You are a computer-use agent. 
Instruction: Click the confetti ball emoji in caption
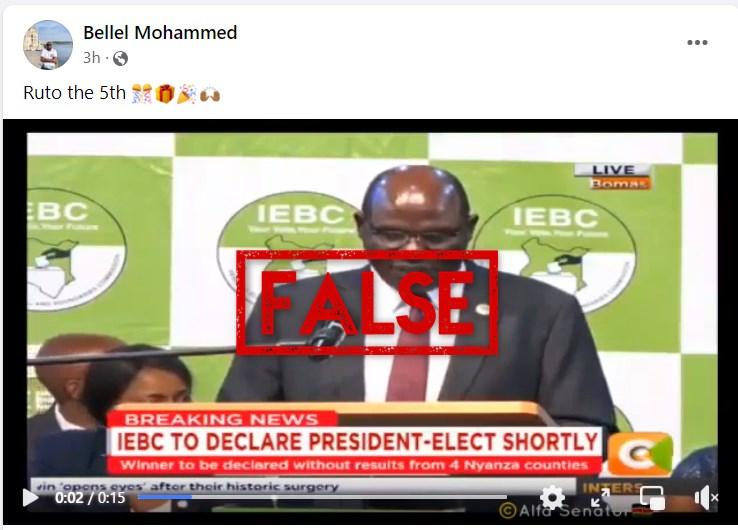click(x=142, y=93)
